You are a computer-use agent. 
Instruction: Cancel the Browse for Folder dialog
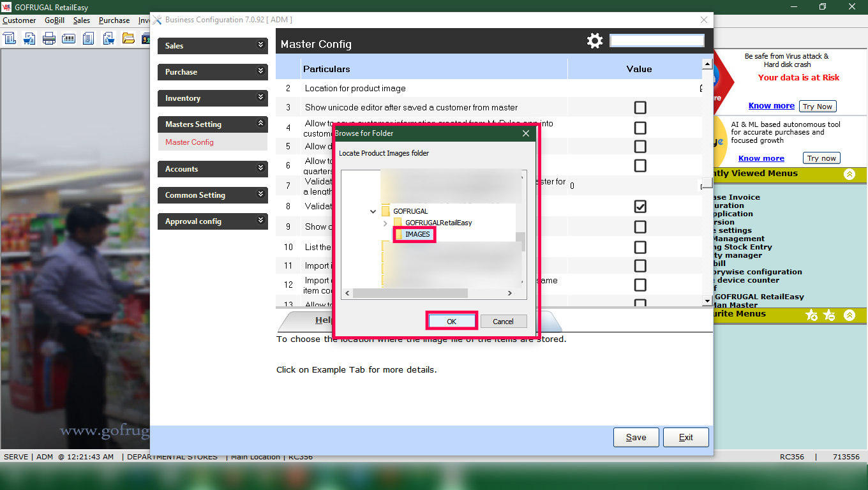(503, 322)
